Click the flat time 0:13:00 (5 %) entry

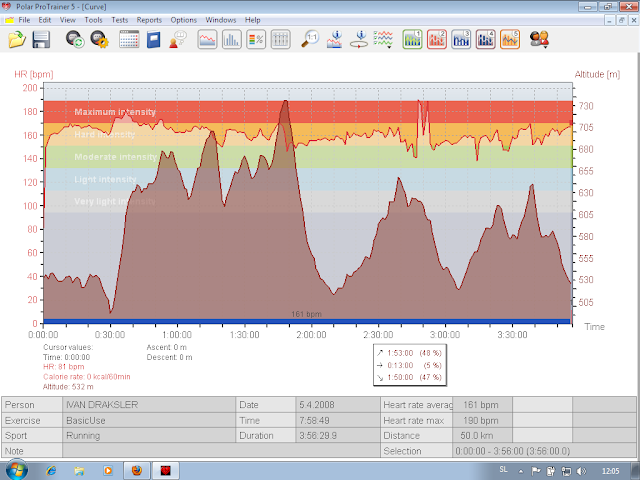(410, 365)
